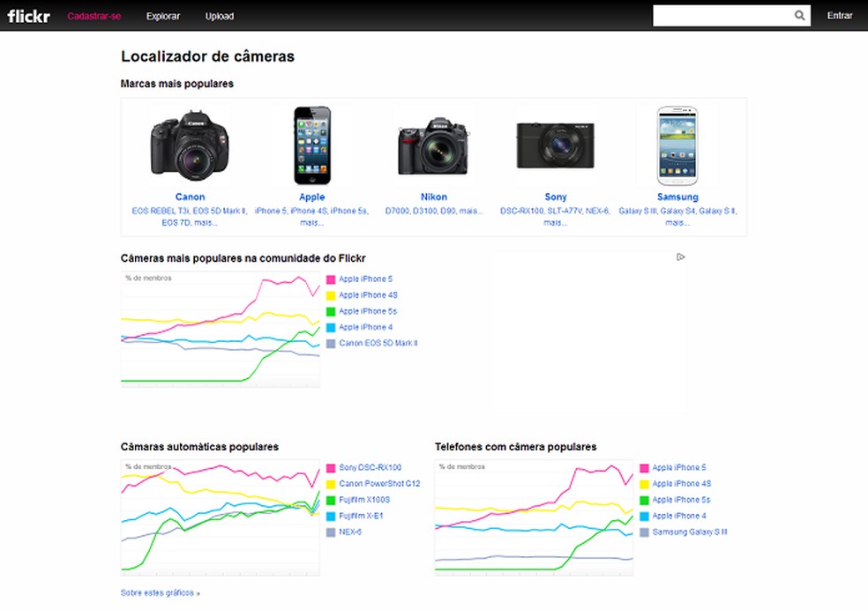Click the community popular cameras line chart
868x610 pixels.
tap(221, 329)
